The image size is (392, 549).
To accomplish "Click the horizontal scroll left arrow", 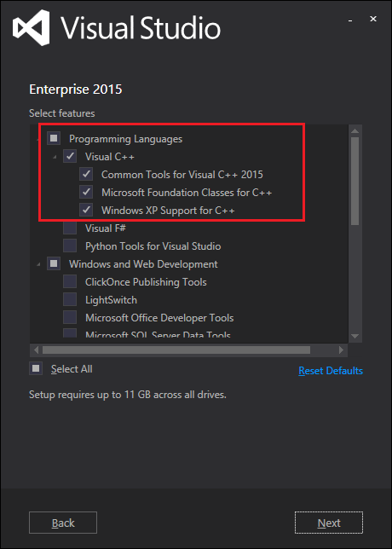I will 36,350.
